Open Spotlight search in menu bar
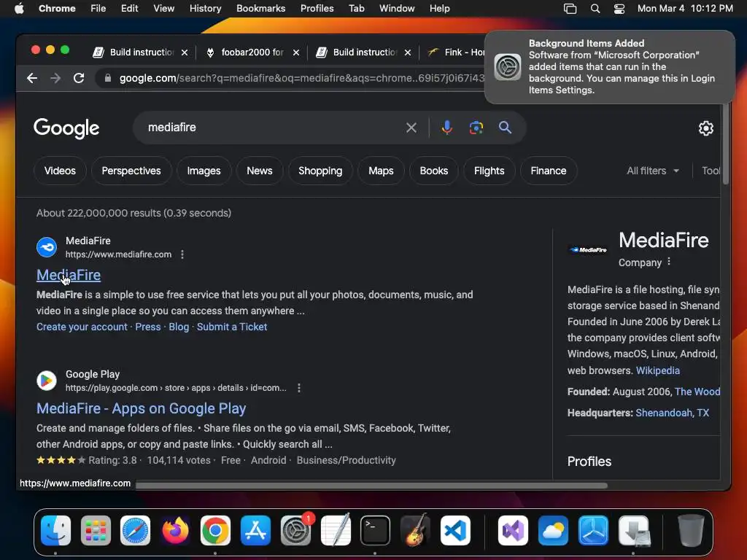747x560 pixels. tap(595, 9)
